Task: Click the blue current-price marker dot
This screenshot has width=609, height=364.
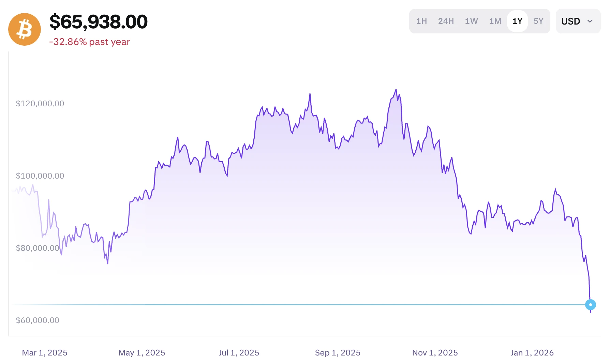Action: click(590, 305)
